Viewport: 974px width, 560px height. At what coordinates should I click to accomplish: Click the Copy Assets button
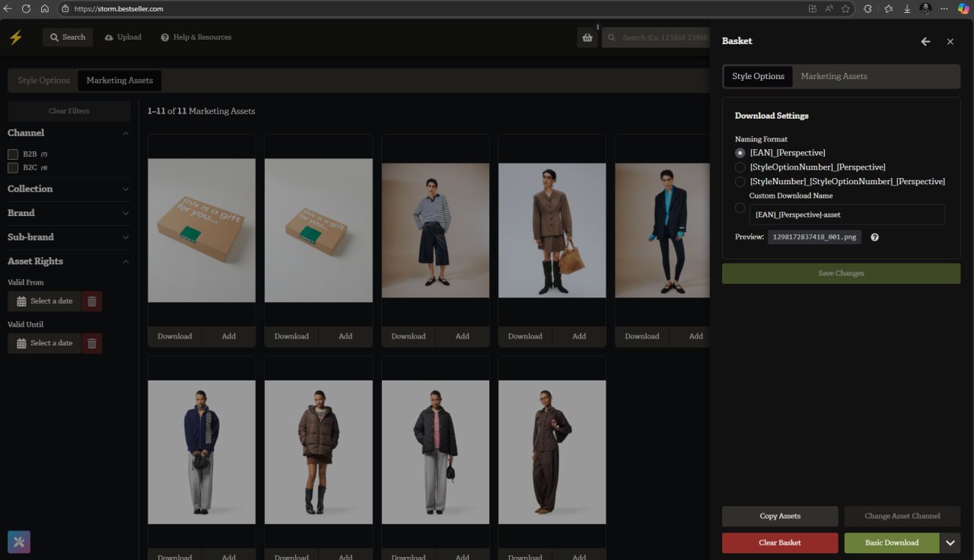780,516
